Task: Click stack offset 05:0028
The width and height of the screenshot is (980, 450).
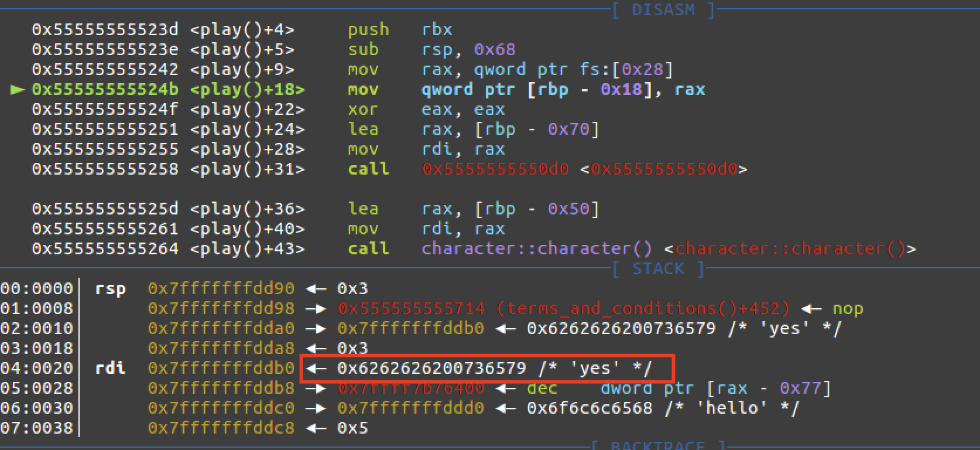Action: [37, 388]
